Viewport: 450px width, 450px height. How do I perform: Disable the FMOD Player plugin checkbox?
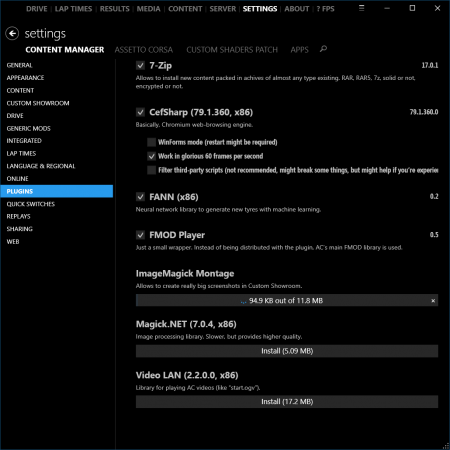tap(140, 235)
